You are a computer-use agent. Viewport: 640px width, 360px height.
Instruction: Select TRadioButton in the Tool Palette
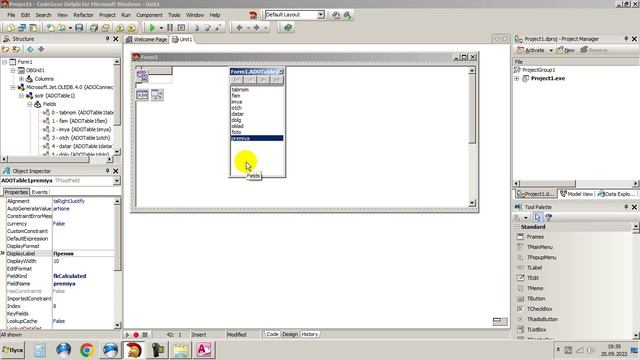542,319
